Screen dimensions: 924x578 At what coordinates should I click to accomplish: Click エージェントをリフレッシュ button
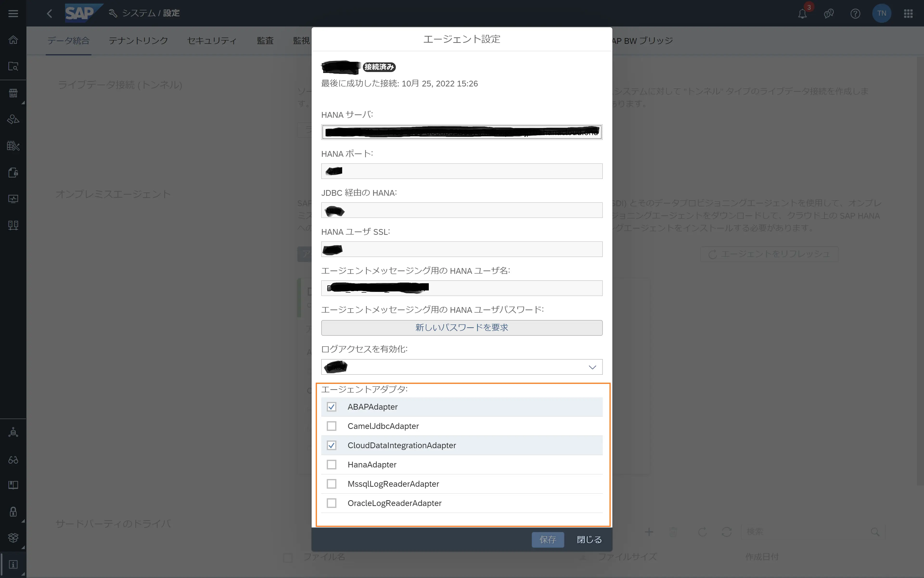coord(769,254)
